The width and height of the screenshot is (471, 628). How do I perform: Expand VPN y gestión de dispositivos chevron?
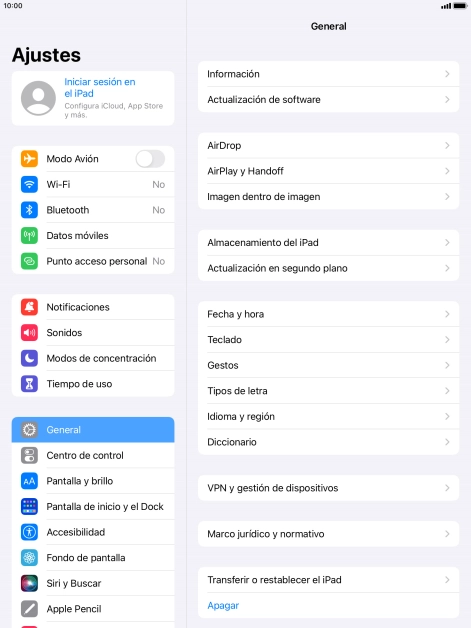447,488
